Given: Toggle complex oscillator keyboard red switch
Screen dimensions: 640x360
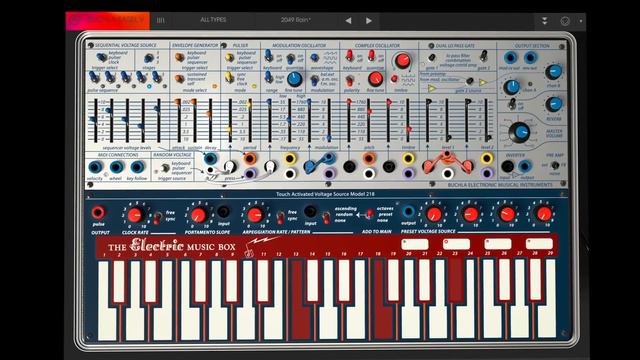Looking at the screenshot, I should 349,56.
